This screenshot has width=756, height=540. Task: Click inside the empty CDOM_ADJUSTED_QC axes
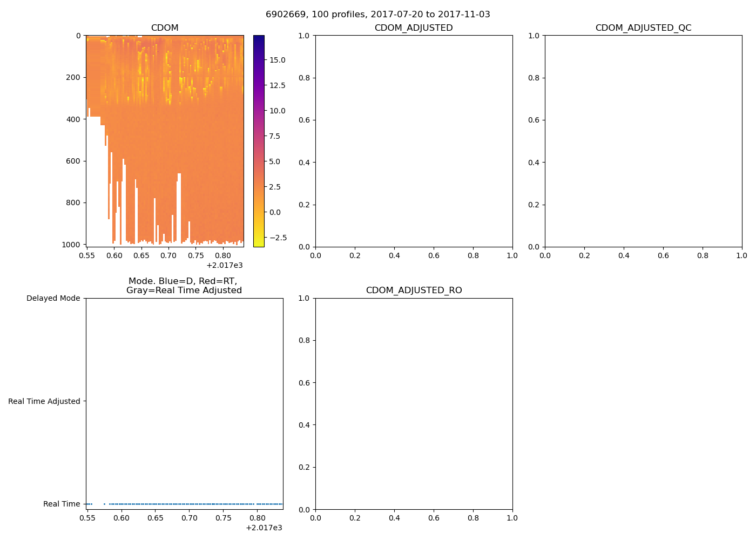click(x=643, y=141)
